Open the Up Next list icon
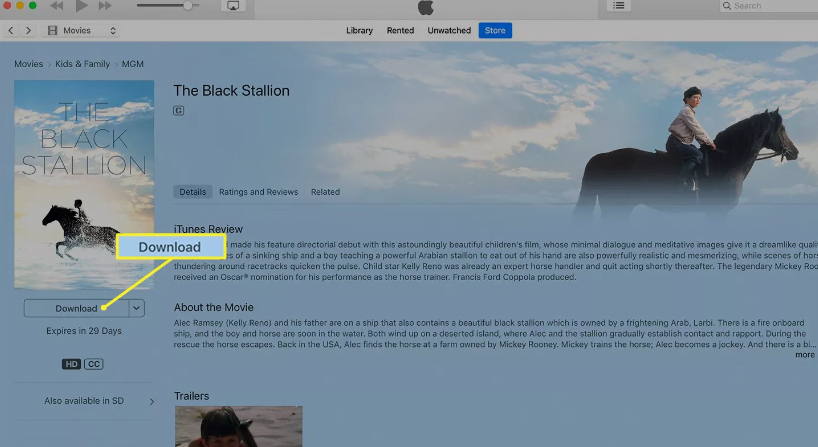The height and width of the screenshot is (447, 818). (x=619, y=6)
